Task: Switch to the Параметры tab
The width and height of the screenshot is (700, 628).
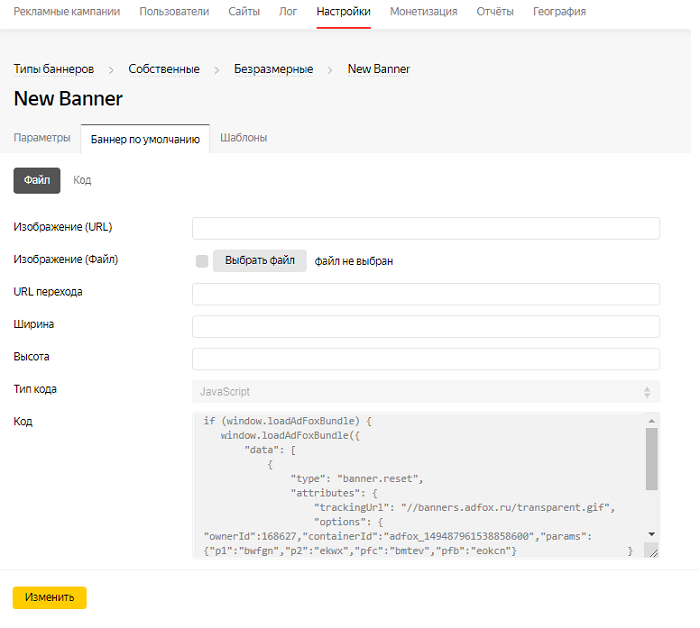Action: coord(42,138)
